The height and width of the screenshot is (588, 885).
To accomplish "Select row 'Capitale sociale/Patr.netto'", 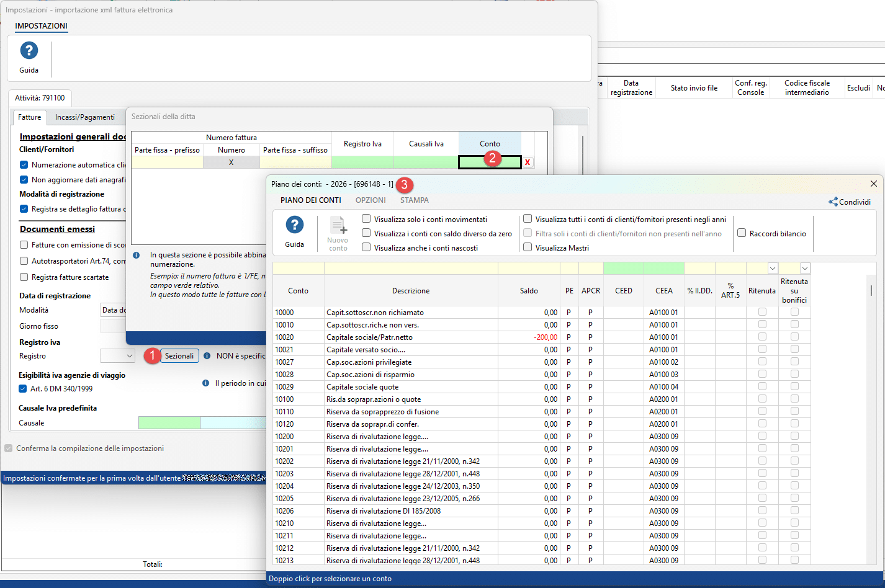I will point(542,337).
